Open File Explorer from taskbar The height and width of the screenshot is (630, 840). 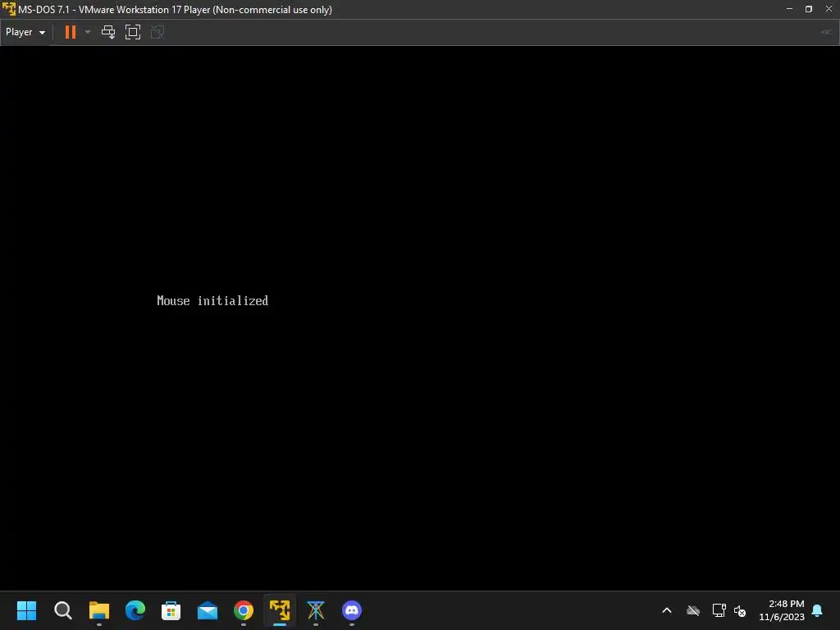(x=99, y=610)
